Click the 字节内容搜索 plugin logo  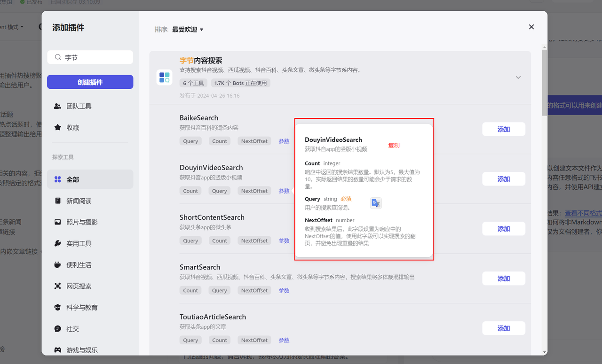pos(164,77)
